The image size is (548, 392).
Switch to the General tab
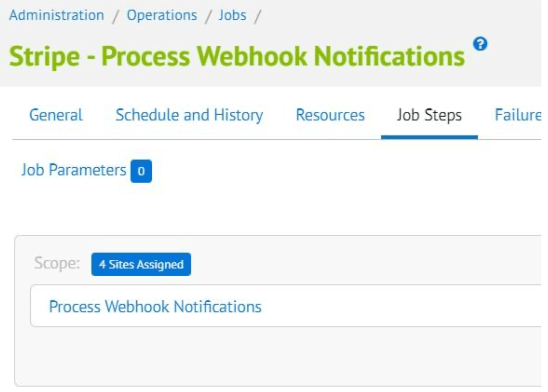56,115
